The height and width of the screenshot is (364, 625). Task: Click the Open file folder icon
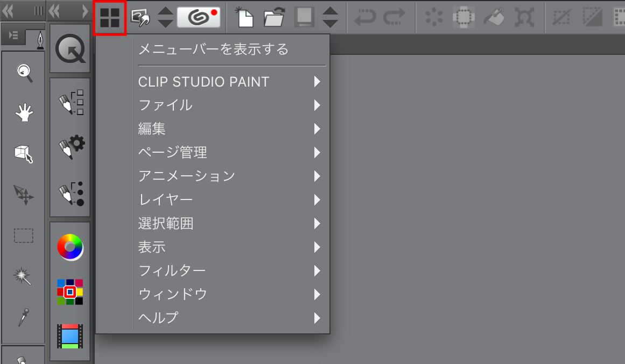[x=274, y=18]
